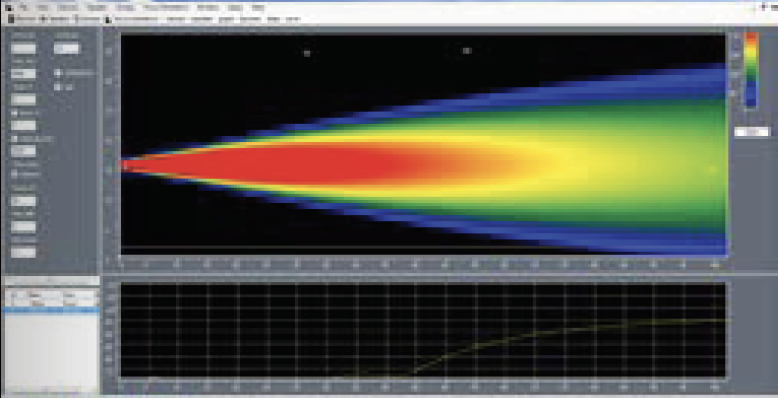This screenshot has height=398, width=778.
Task: Open the top-right field in the left settings panel
Action: tap(66, 49)
